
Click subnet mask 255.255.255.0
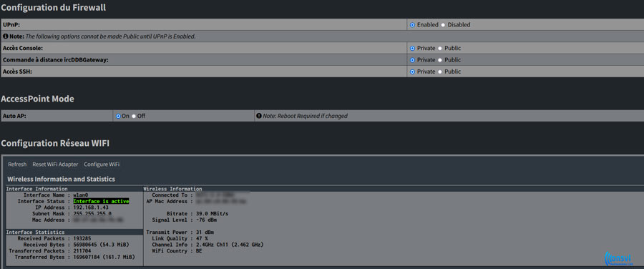[x=92, y=214]
